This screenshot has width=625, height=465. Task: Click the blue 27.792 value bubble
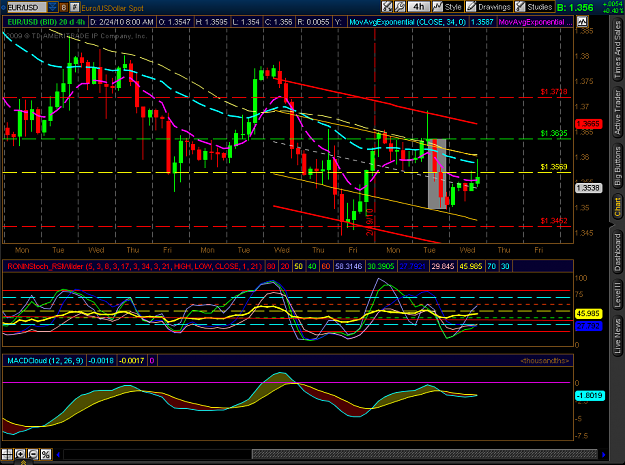(588, 326)
